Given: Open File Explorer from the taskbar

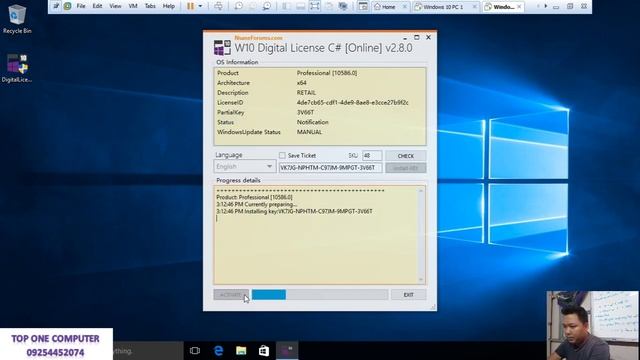Looking at the screenshot, I should pyautogui.click(x=241, y=351).
